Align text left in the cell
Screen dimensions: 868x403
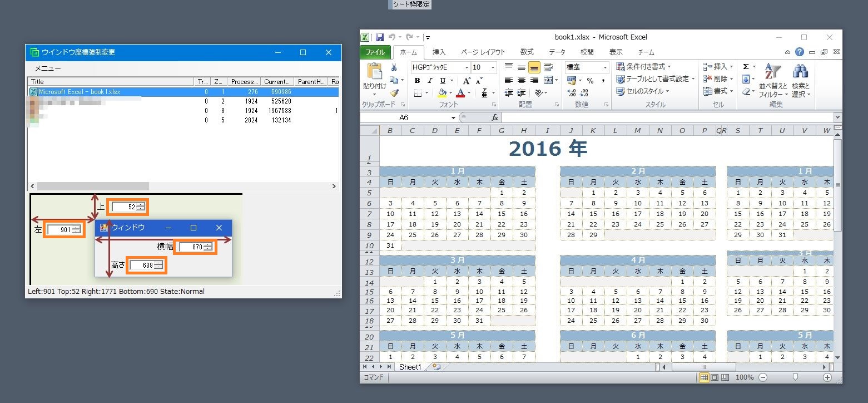508,80
